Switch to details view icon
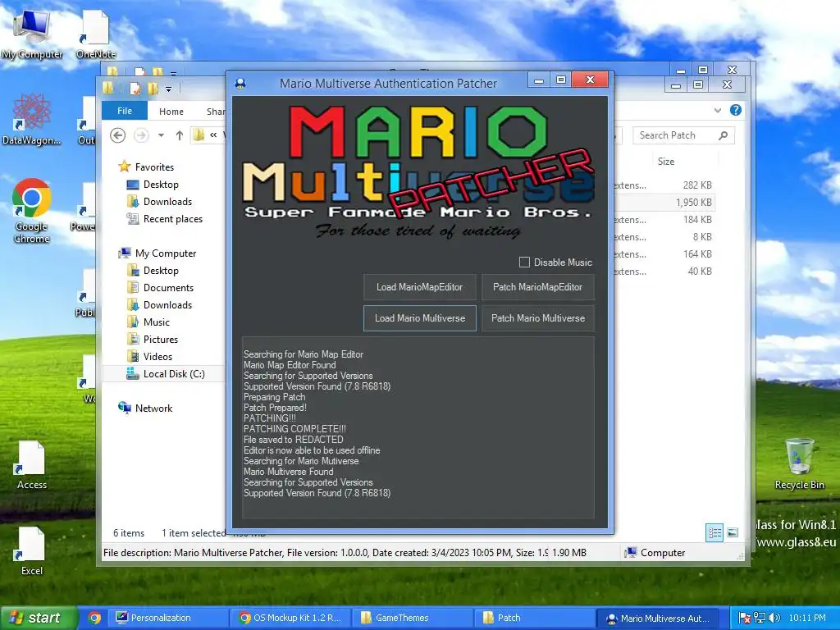 click(x=714, y=532)
